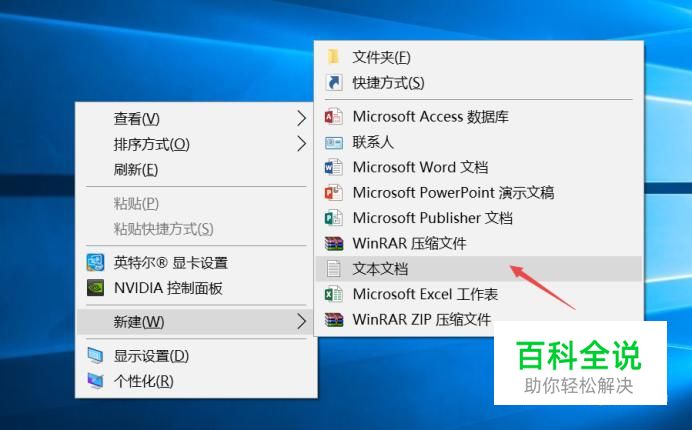
Task: Create a Microsoft Word 文档
Action: click(479, 168)
